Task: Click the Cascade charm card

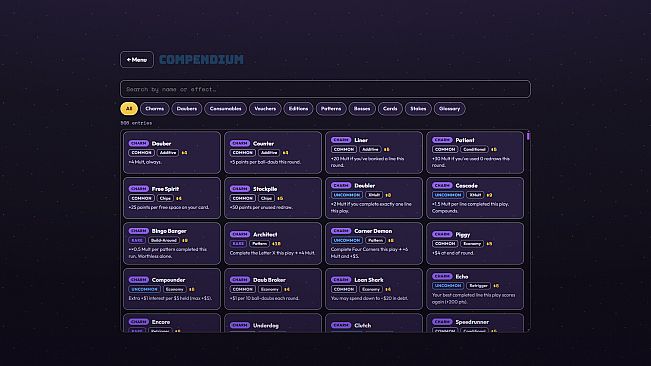Action: 475,198
